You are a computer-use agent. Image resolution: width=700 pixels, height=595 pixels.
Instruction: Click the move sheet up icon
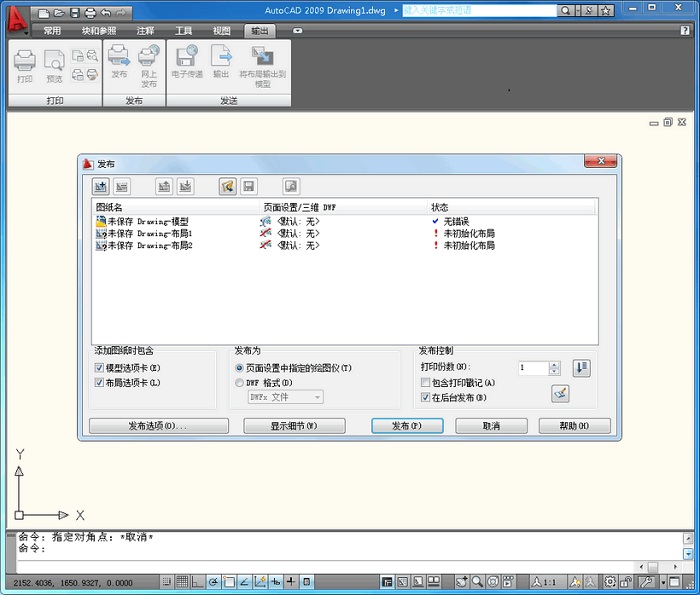[164, 186]
